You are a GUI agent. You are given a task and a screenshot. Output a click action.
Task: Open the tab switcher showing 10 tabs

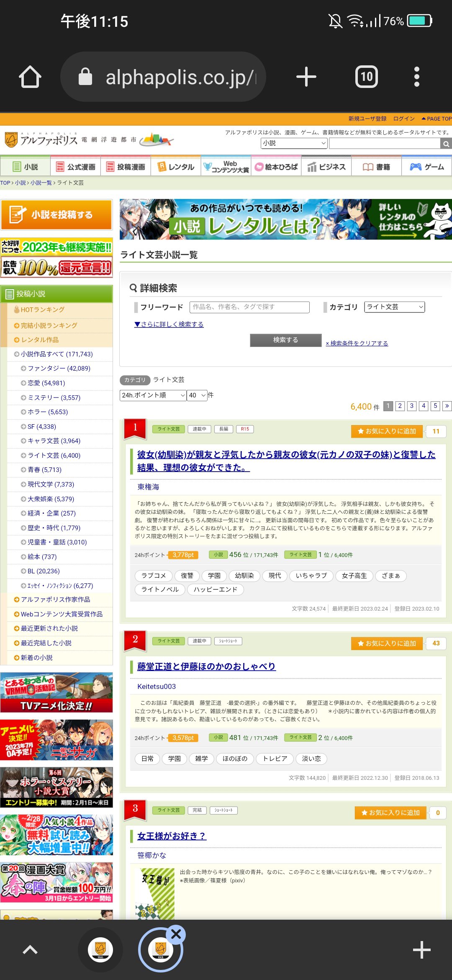[366, 77]
